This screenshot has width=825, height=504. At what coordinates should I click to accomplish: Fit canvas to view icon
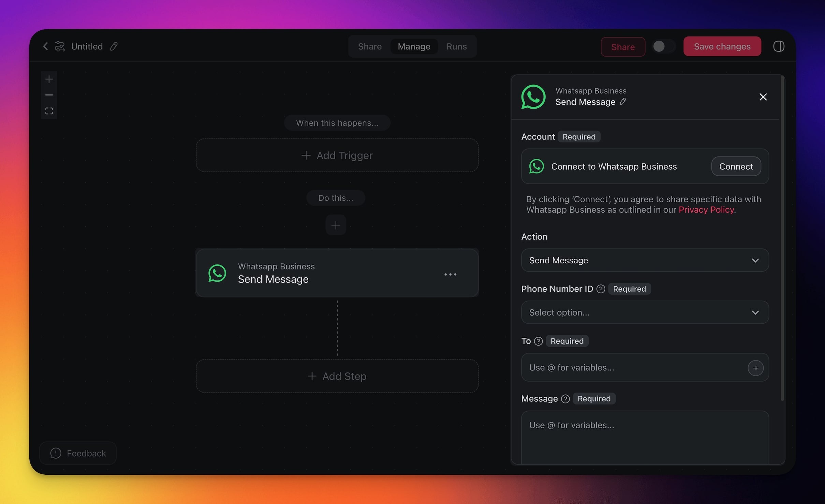49,111
